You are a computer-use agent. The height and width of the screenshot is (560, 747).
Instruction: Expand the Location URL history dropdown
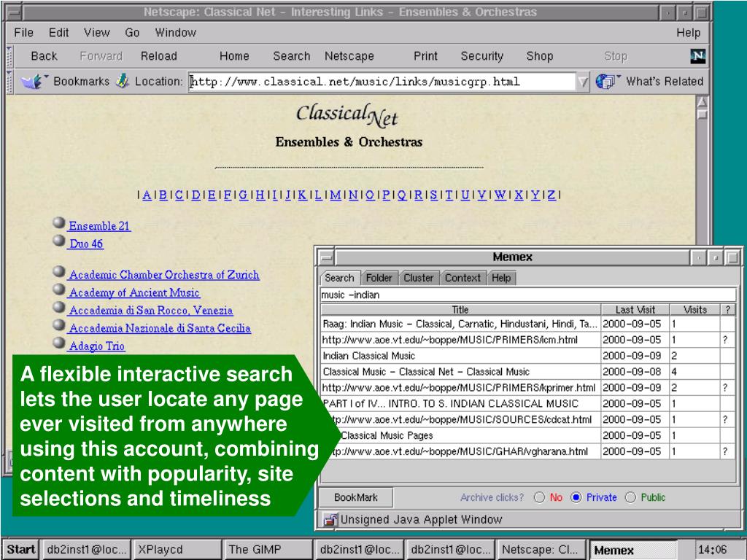[582, 82]
